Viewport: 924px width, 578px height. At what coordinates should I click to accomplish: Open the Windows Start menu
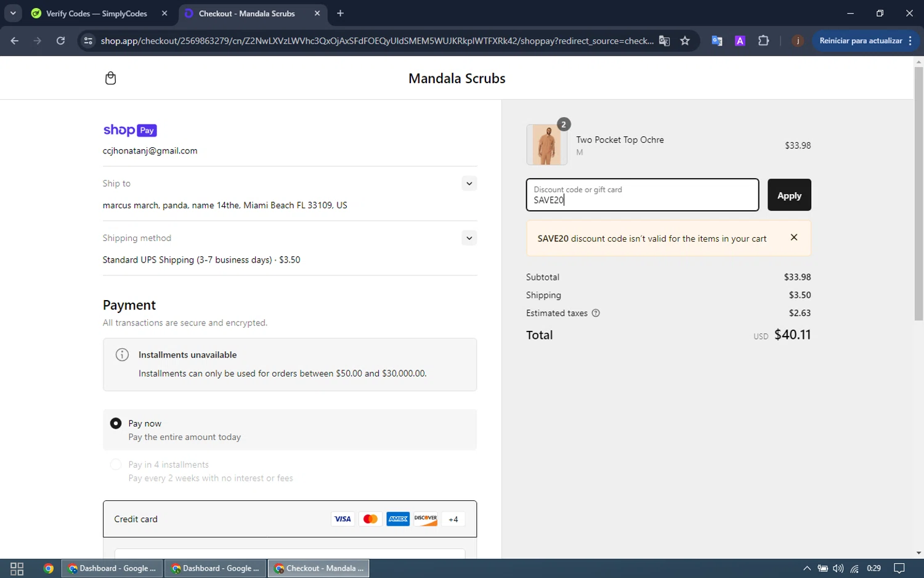tap(17, 568)
